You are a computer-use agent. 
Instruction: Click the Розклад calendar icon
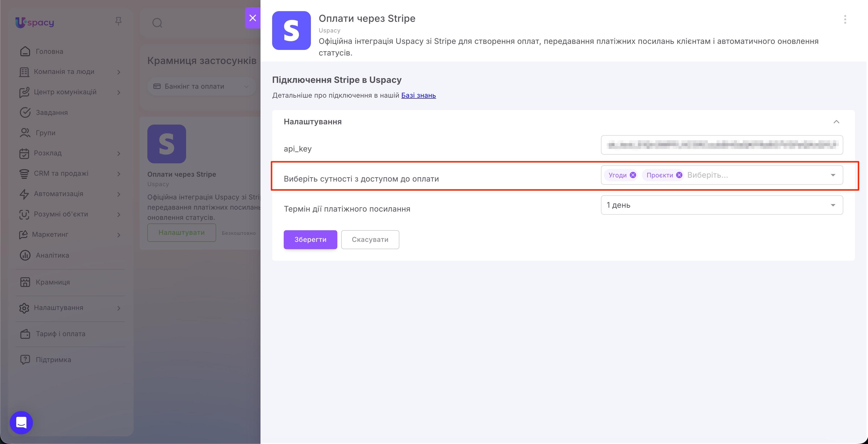(x=24, y=153)
